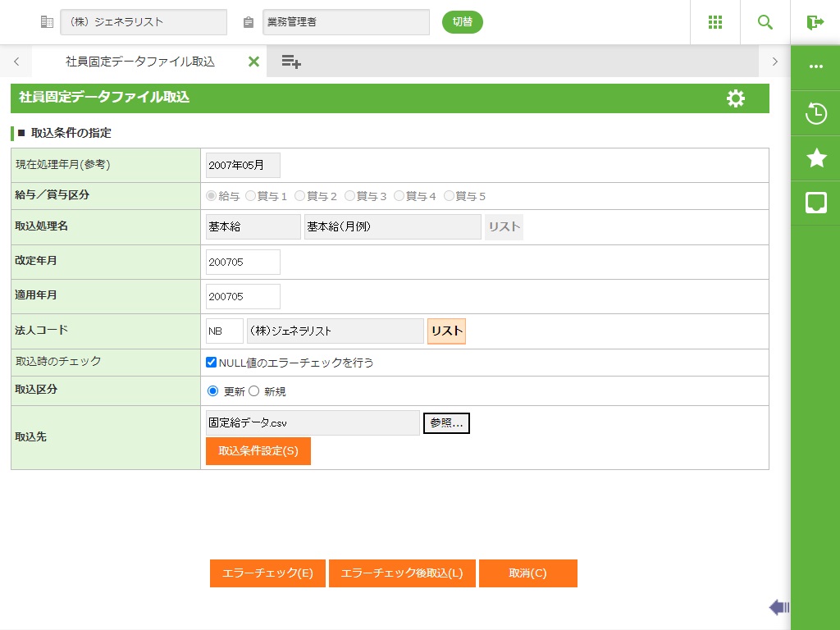840x630 pixels.
Task: Click the three-dots more icon in sidebar
Action: pyautogui.click(x=815, y=67)
